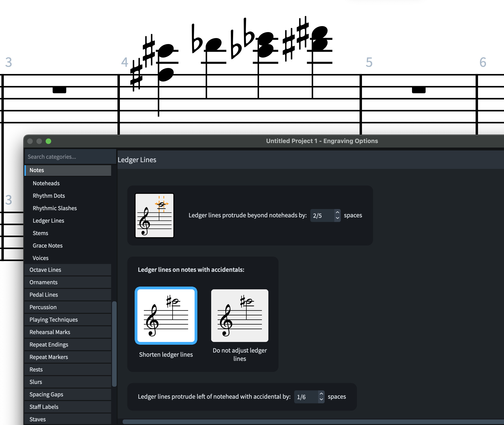The width and height of the screenshot is (504, 425).
Task: Select the Shorten ledger lines option
Action: coord(166,315)
